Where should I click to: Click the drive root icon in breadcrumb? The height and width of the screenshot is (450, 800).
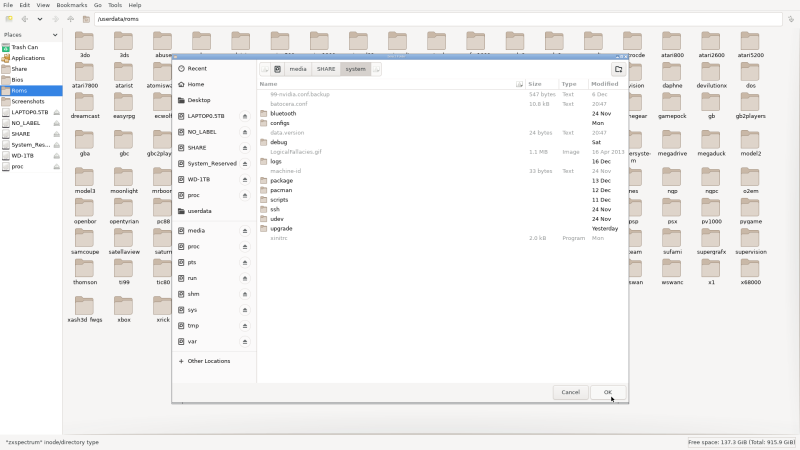pos(277,69)
